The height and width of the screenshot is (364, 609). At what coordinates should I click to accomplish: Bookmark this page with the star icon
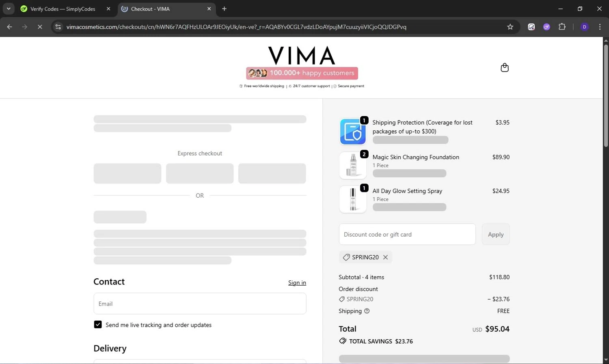pyautogui.click(x=510, y=27)
